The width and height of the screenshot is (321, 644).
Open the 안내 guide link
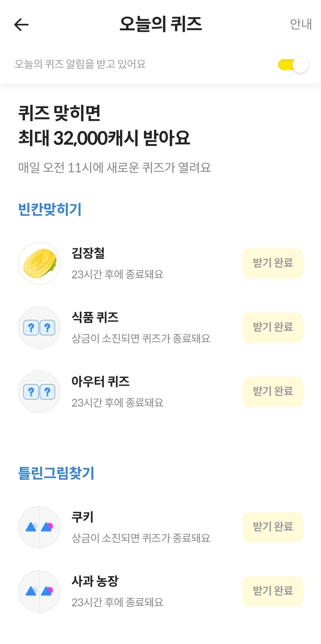click(x=301, y=24)
